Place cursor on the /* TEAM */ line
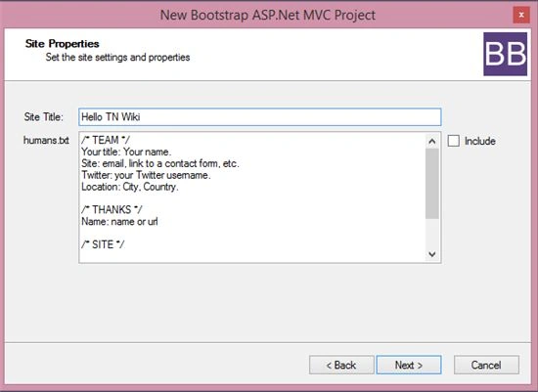 tap(106, 140)
